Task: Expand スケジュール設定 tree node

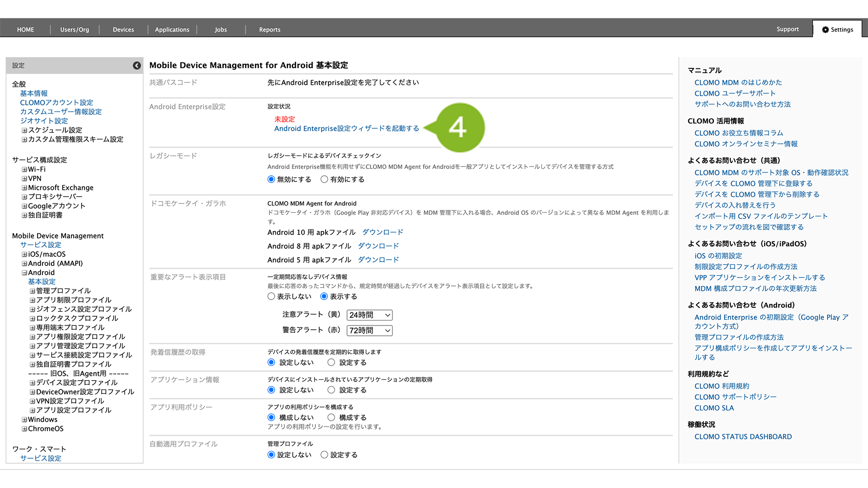Action: (24, 130)
